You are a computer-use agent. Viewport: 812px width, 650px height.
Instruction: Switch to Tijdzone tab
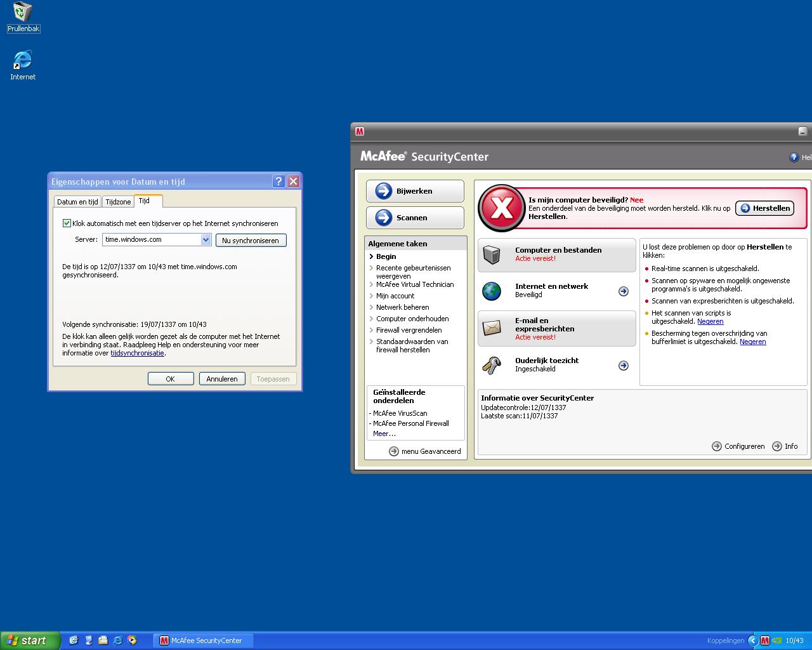(118, 202)
